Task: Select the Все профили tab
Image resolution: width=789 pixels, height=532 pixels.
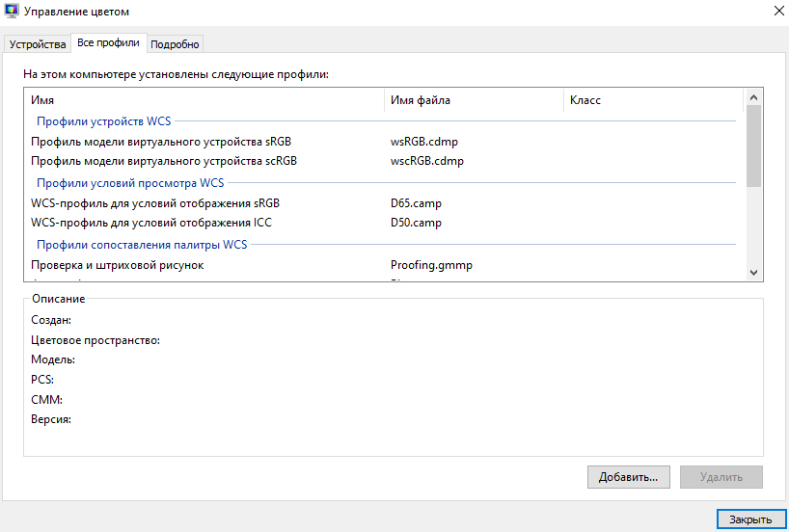Action: pyautogui.click(x=108, y=42)
